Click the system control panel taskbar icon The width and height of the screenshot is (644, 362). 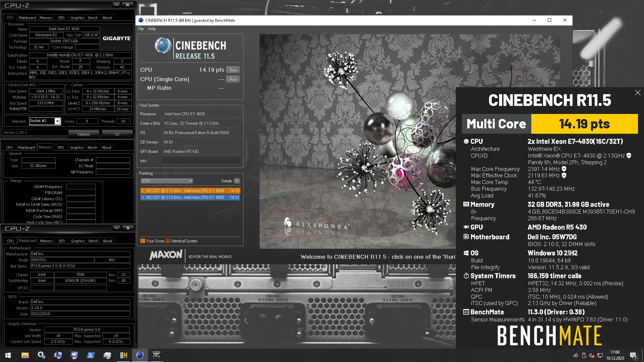(x=58, y=355)
